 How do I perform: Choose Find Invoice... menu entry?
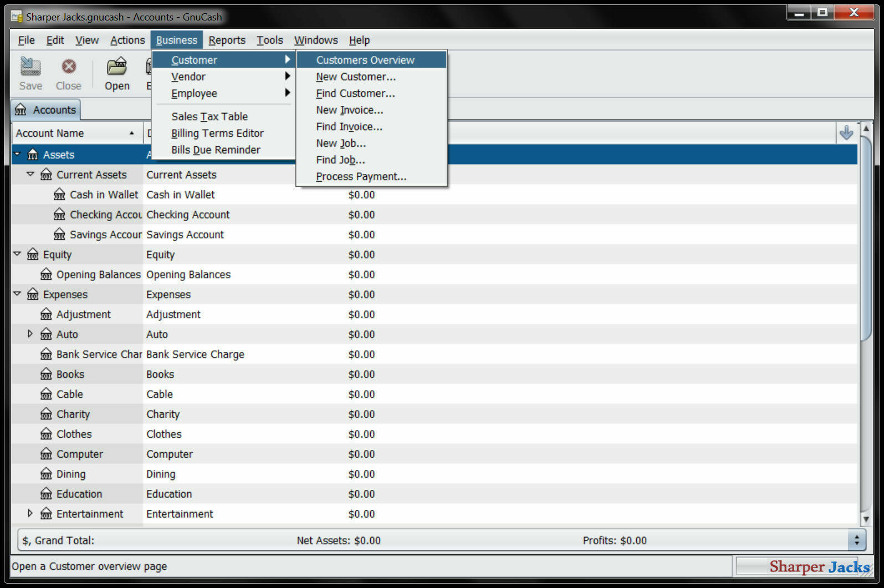point(371,126)
